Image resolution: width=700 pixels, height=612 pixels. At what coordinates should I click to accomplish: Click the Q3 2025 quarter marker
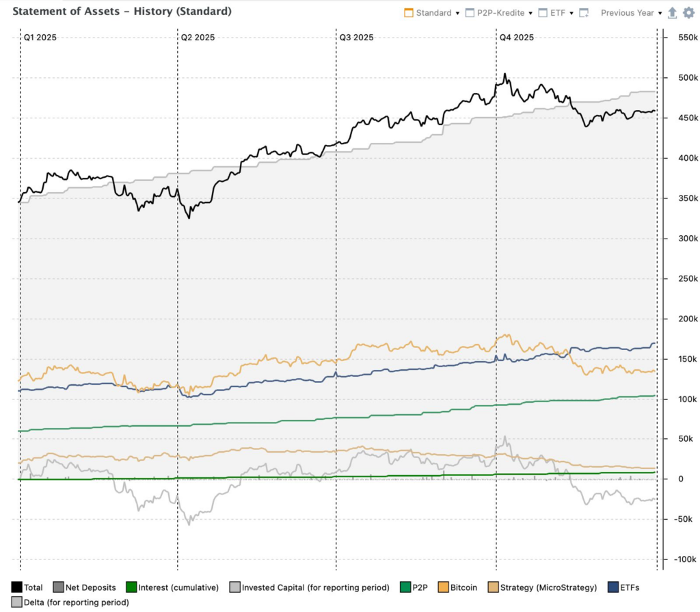(356, 38)
